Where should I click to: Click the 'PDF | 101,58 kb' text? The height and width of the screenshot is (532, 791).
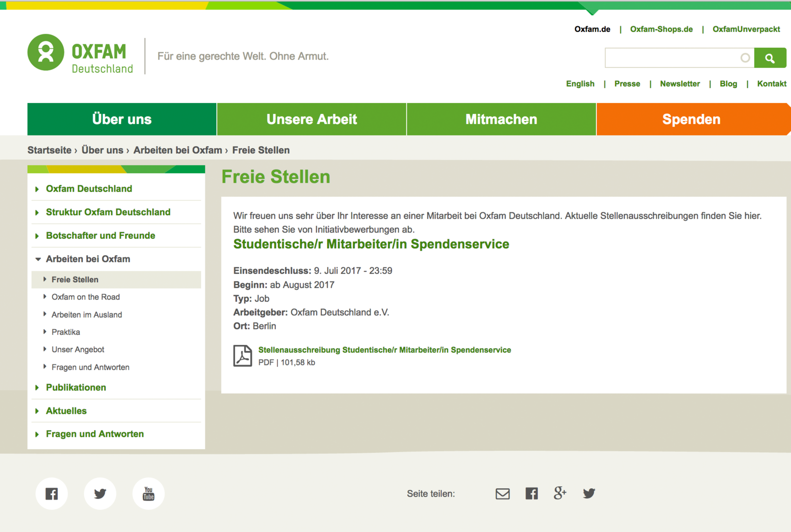[287, 363]
